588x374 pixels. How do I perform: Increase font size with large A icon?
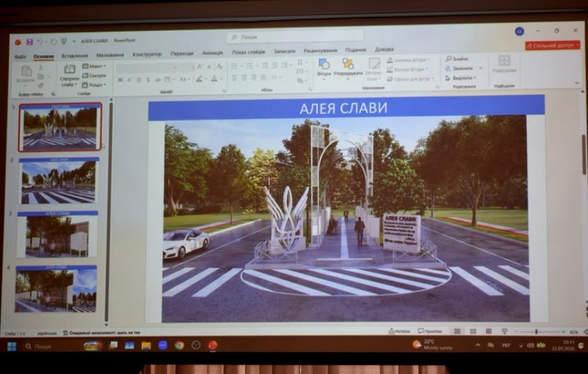point(201,67)
